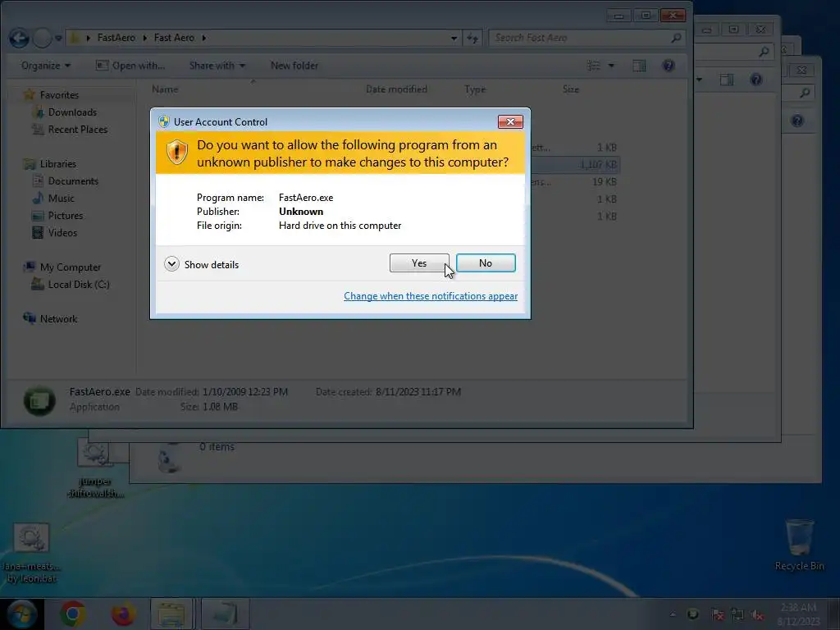The height and width of the screenshot is (630, 840).
Task: Go back with Explorer back arrow
Action: tap(20, 38)
